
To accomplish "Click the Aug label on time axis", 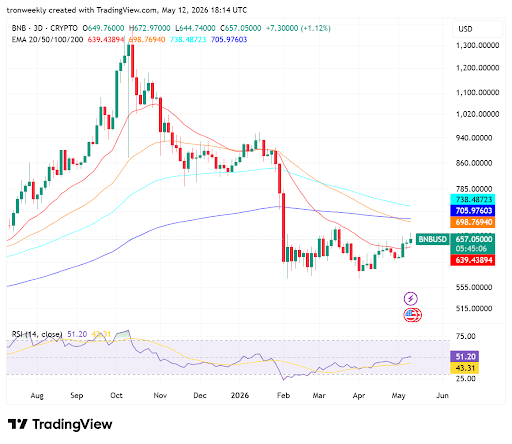I will 37,396.
